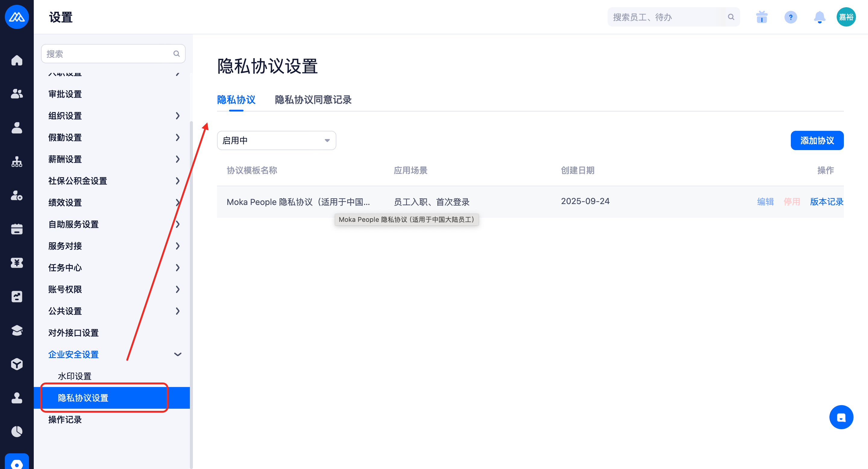The height and width of the screenshot is (469, 868).
Task: Click the stamp-shaped person icon in rail
Action: coord(17,398)
